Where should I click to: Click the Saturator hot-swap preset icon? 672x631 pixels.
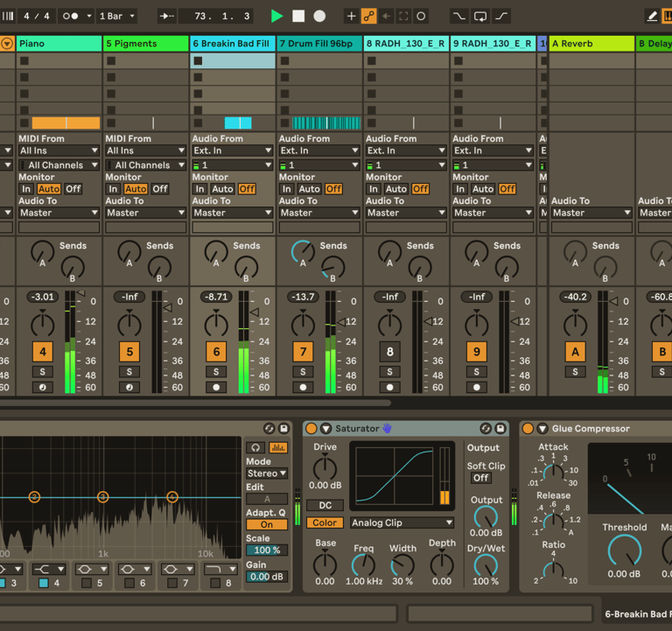tap(486, 428)
